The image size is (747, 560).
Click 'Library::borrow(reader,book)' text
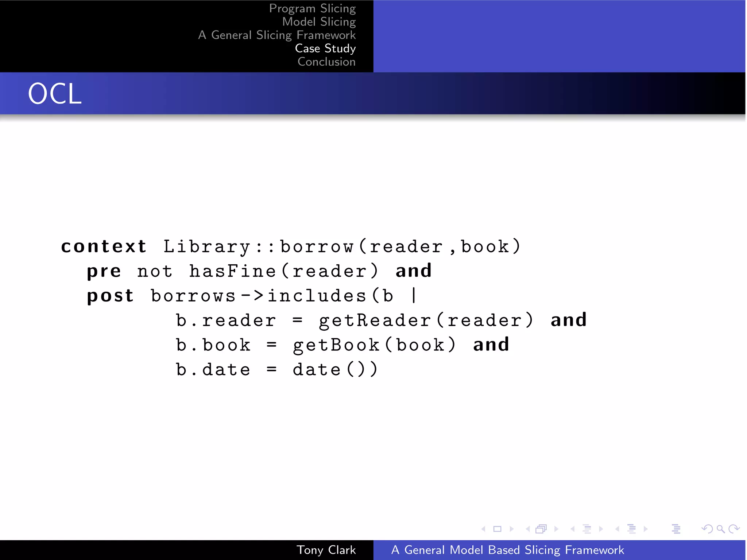(x=342, y=247)
